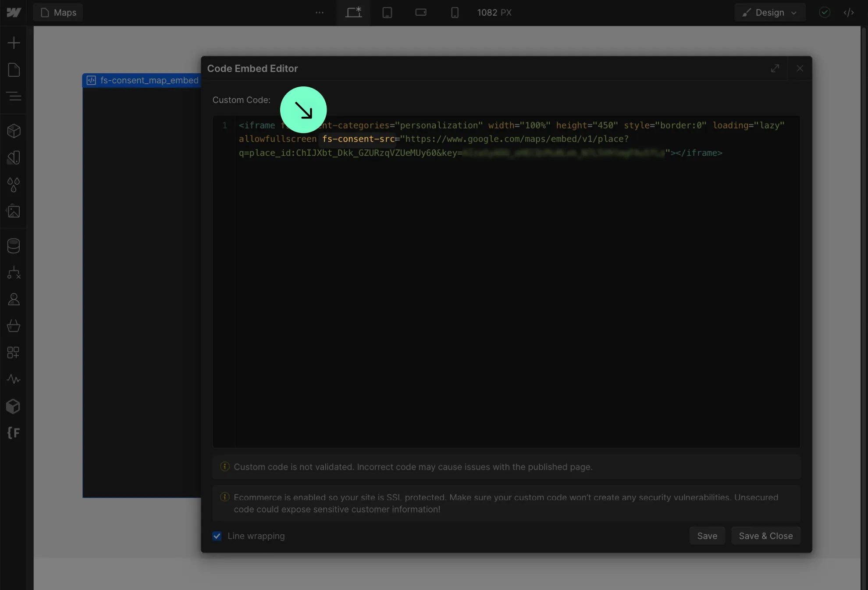This screenshot has width=868, height=590.
Task: Open the Maps page selector
Action: pyautogui.click(x=58, y=12)
